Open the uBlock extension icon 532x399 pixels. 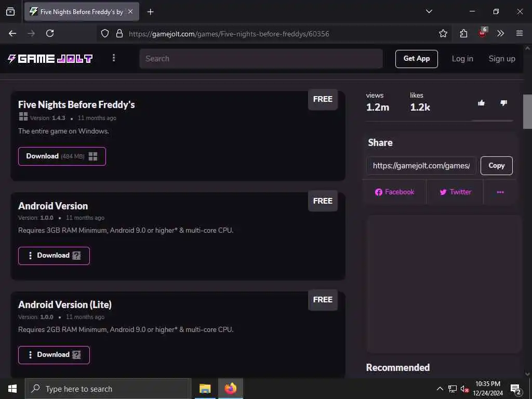(483, 33)
